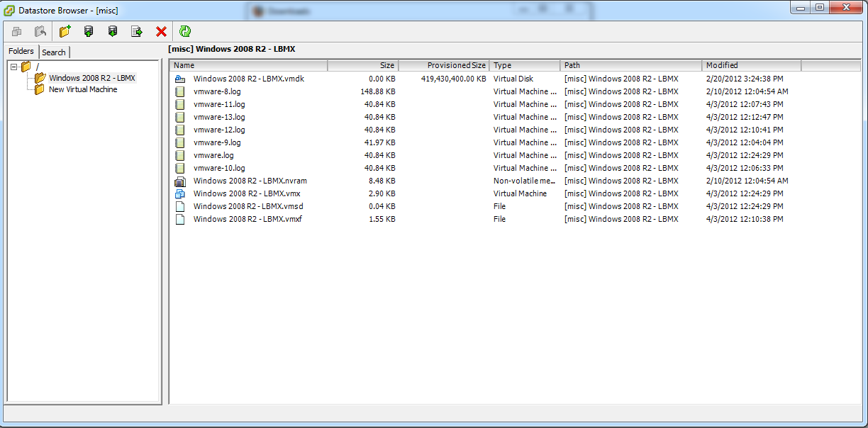
Task: Click the log file icon beside vmware.log
Action: point(180,155)
